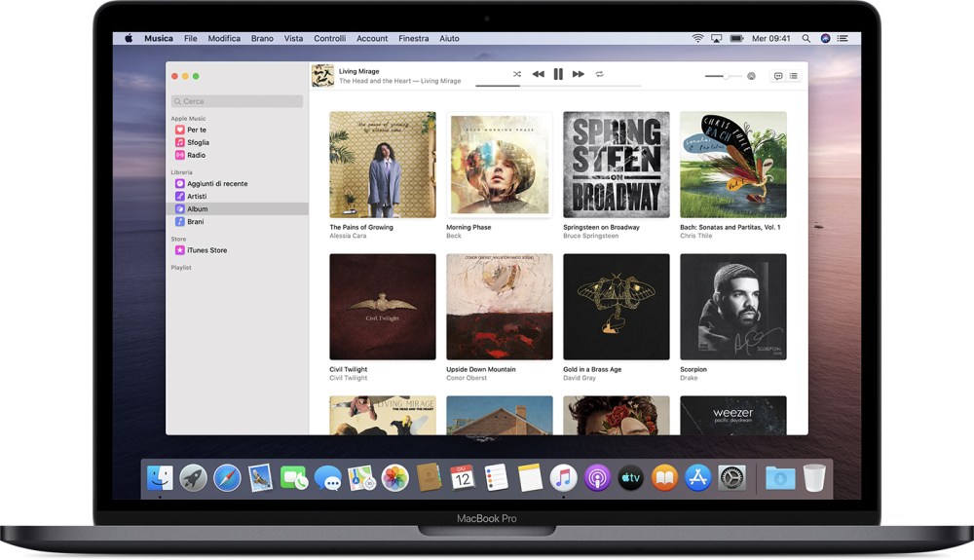The width and height of the screenshot is (974, 560).
Task: Open Springsteen on Broadway album
Action: [617, 165]
